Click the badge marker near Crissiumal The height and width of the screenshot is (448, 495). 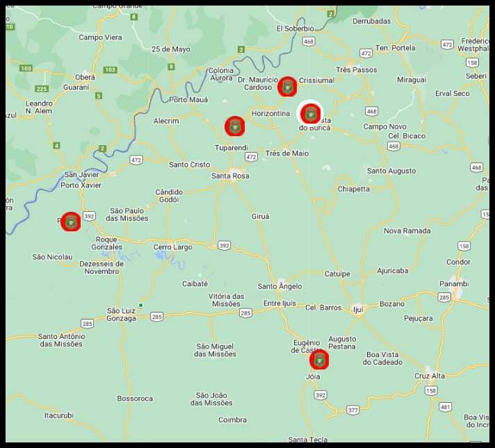tap(287, 87)
